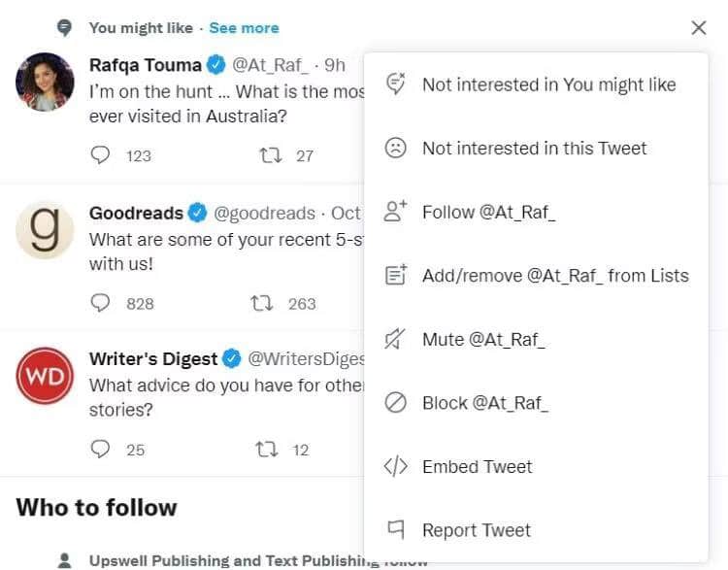Click reply icon on Rafqa Touma's tweet

pos(101,155)
